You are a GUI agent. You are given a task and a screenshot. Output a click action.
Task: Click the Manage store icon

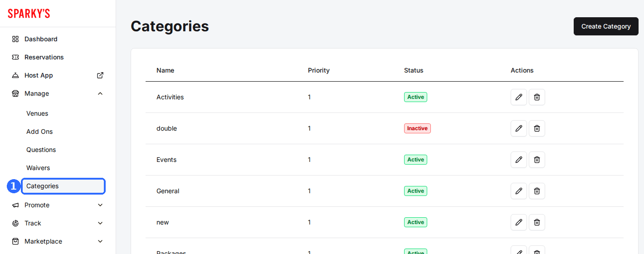[x=15, y=93]
